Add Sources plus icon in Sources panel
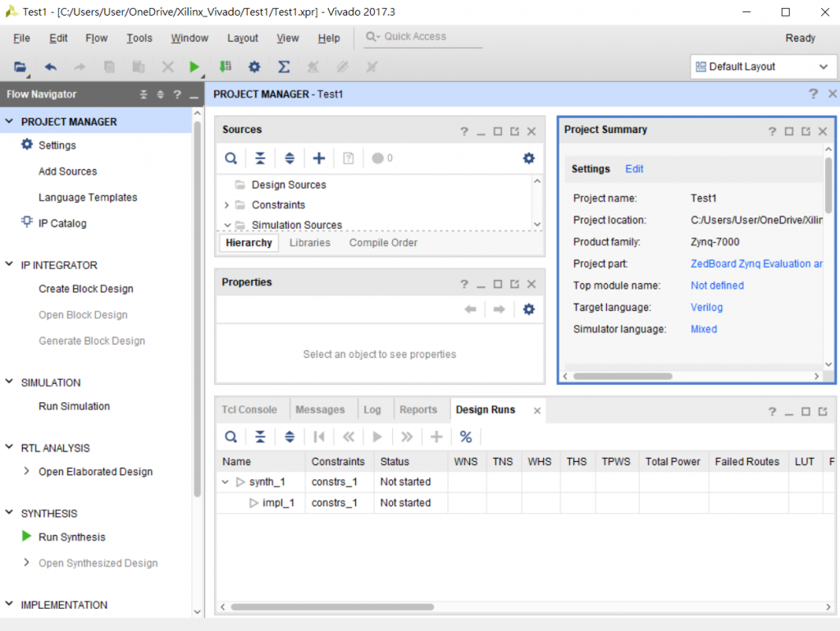Screen dimensions: 840x631 point(319,158)
